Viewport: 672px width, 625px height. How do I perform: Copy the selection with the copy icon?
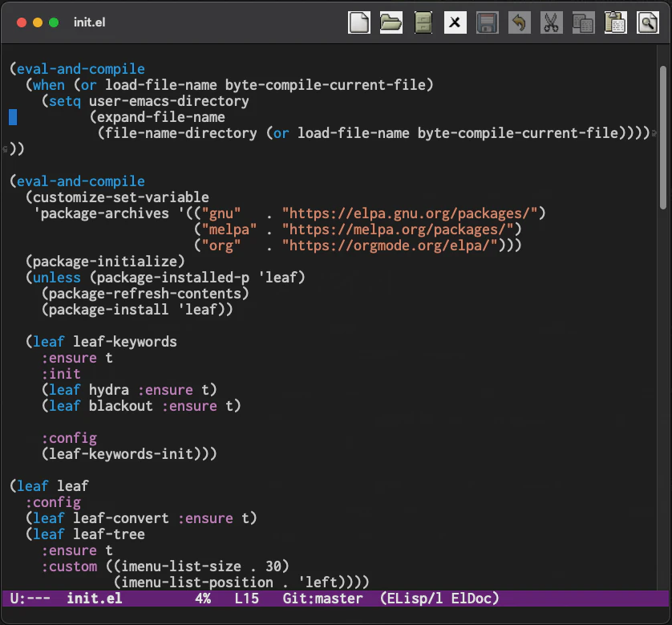(583, 22)
